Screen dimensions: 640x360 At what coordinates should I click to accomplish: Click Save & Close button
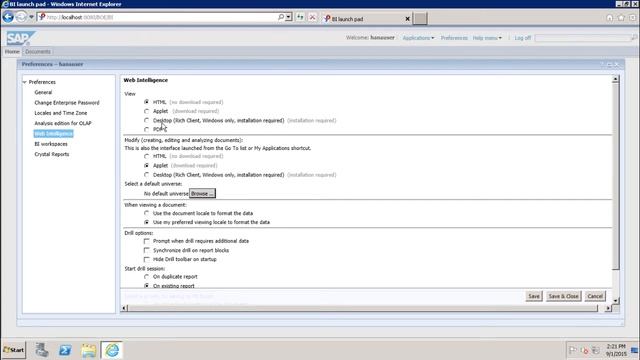(563, 296)
